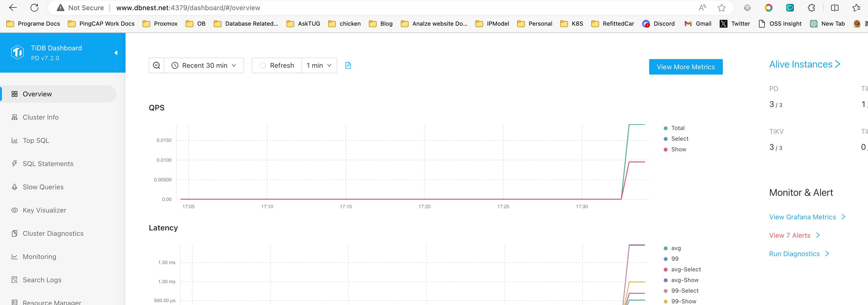Open the 1 min refresh interval dropdown

pos(319,65)
